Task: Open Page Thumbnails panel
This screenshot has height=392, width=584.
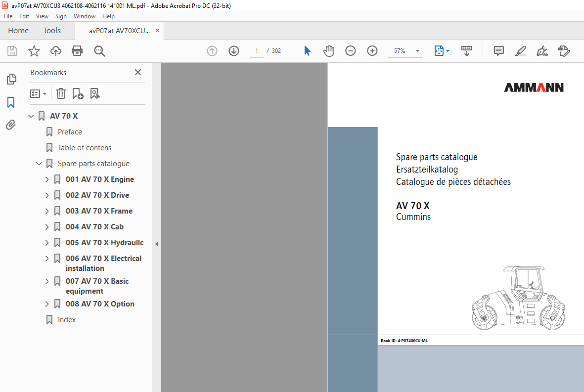Action: (11, 79)
